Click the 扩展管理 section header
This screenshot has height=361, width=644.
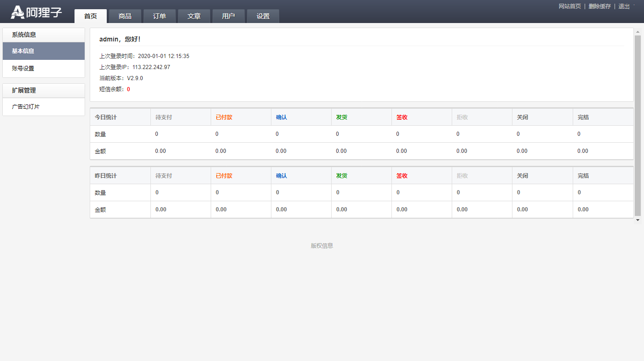(44, 91)
